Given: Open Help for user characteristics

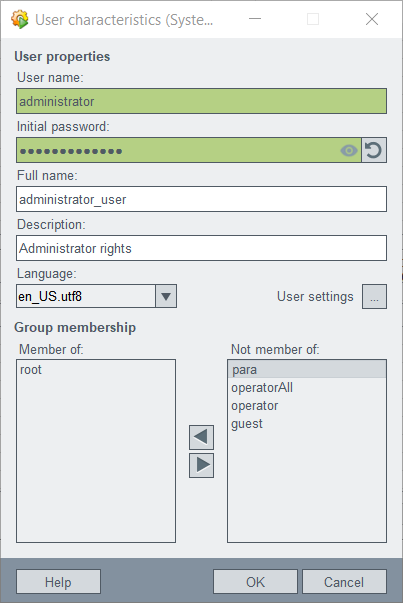Looking at the screenshot, I should [58, 582].
